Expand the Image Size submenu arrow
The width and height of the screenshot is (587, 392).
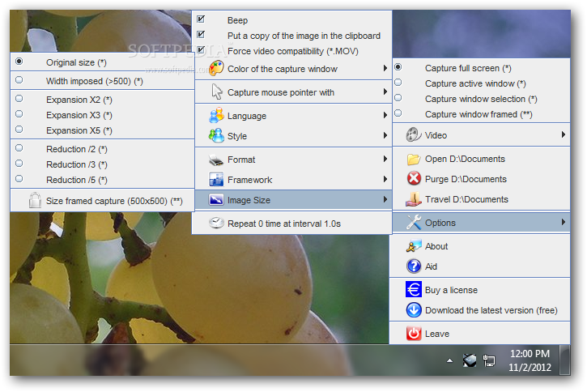pyautogui.click(x=385, y=199)
